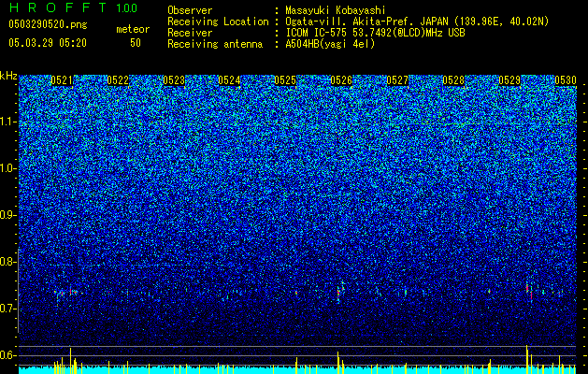588x374 pixels.
Task: Choose the 0529 time marker
Action: click(509, 80)
